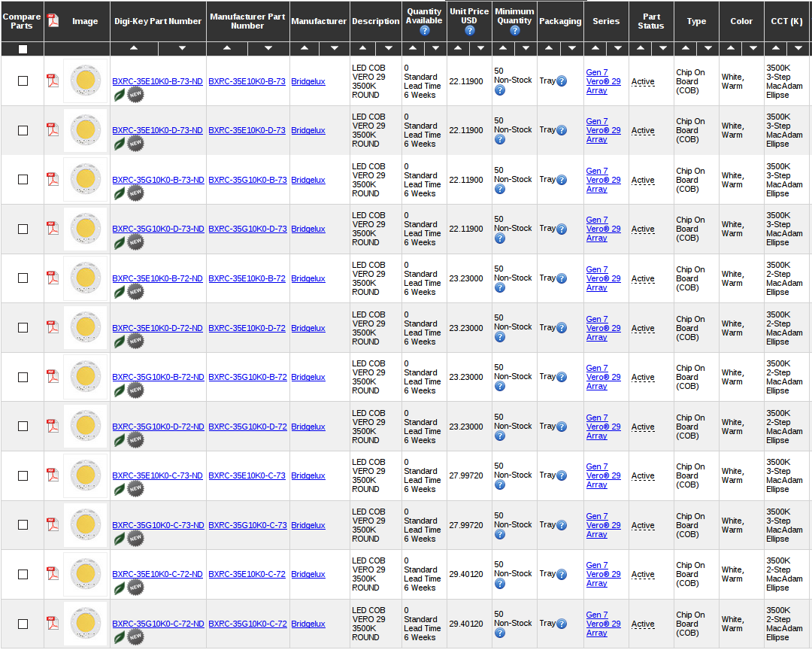Check compare box for BXRC-35E10K0-D-73-ND
812x650 pixels.
[x=23, y=130]
